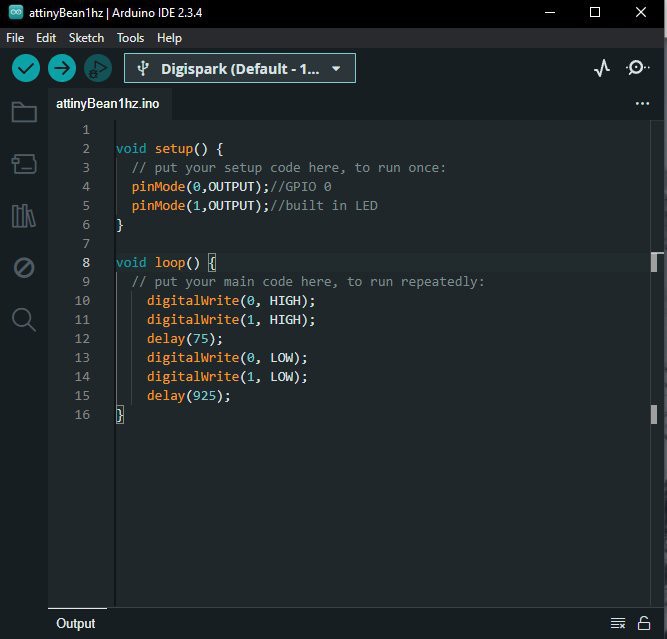Place cursor on 'void loop()' line
Screen dimensions: 667x639
pos(166,262)
